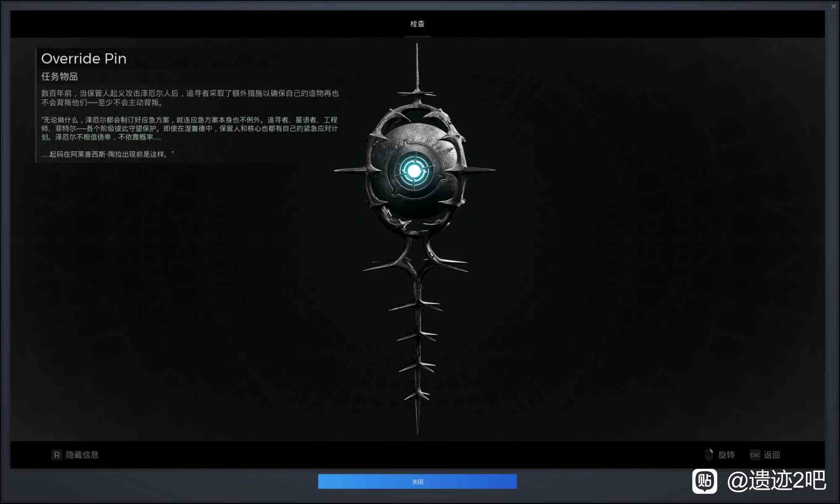
Task: Close the viewer with the top-right X
Action: coord(834,6)
